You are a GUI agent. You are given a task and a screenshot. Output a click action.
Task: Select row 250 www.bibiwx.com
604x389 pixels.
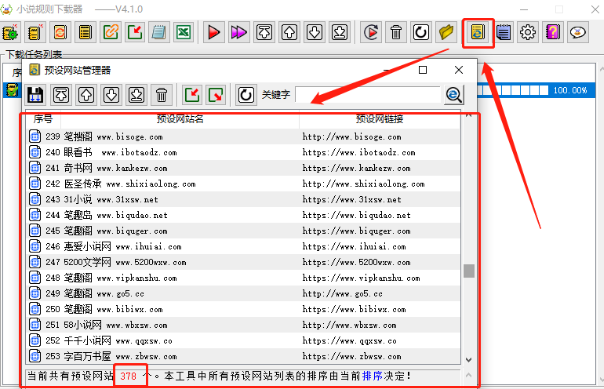243,309
